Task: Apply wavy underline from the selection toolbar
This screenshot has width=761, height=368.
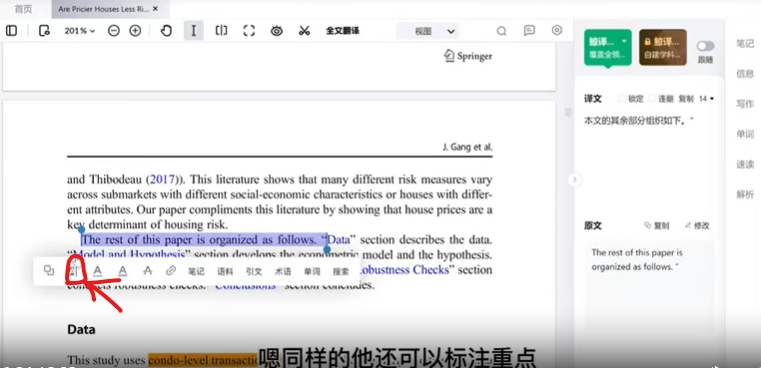Action: click(x=123, y=271)
